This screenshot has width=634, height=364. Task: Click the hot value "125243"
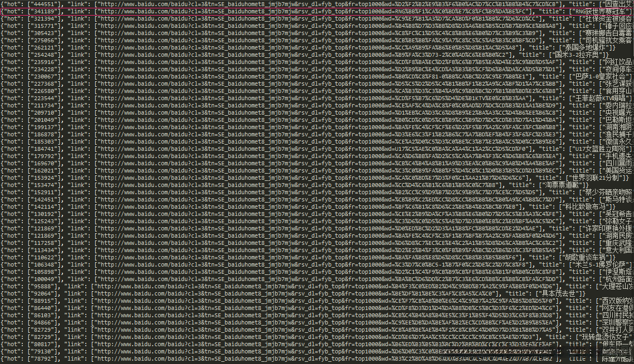pyautogui.click(x=45, y=222)
